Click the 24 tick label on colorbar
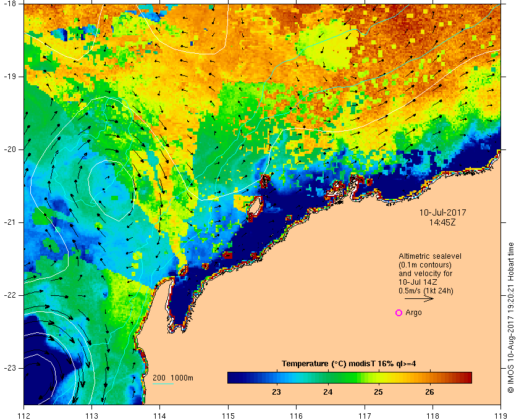The height and width of the screenshot is (420, 519). point(327,392)
